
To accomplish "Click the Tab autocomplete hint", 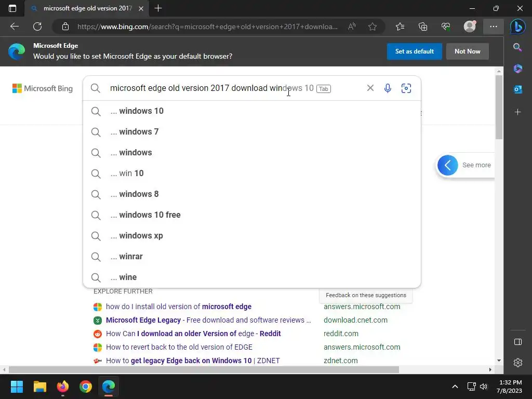I will [323, 88].
